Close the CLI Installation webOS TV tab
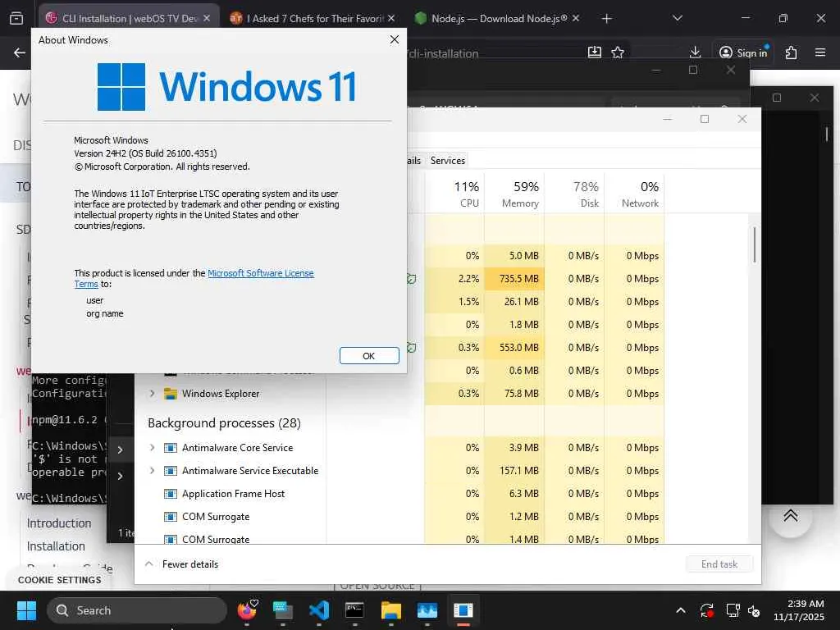The width and height of the screenshot is (840, 630). coord(207,18)
